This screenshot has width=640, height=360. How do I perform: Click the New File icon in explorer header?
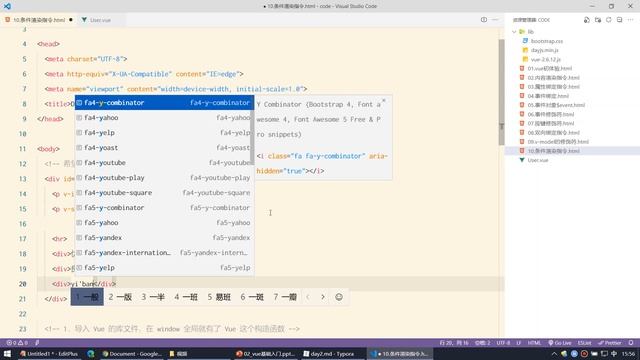click(587, 20)
